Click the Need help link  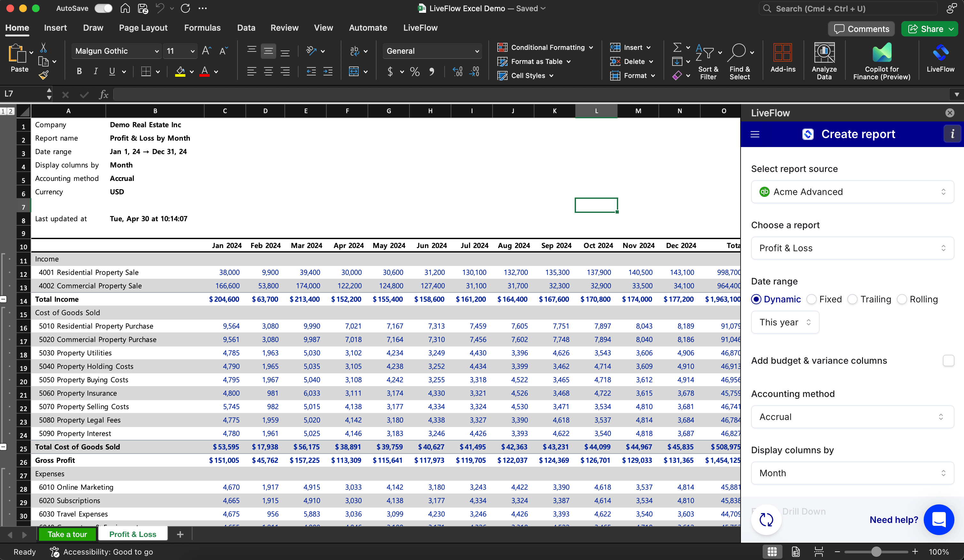click(894, 519)
